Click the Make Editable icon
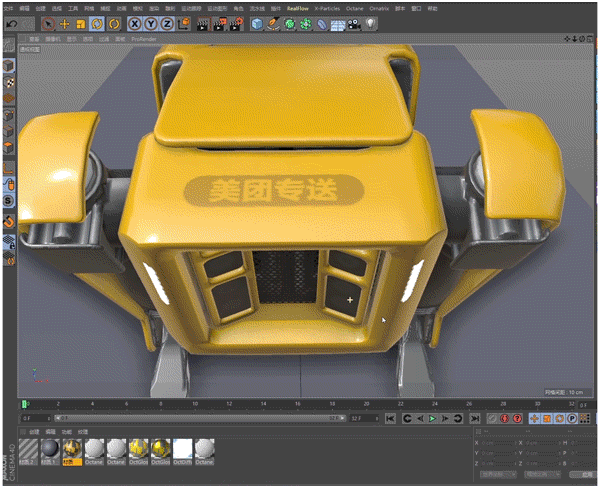The image size is (600, 490). tap(9, 45)
